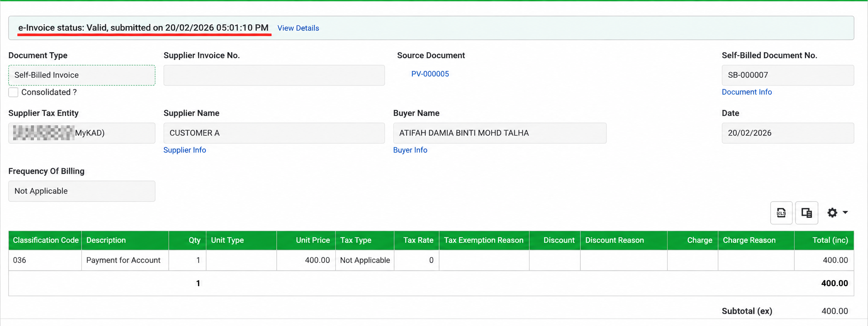
Task: Click the Date field 20/02/2026
Action: [x=787, y=133]
